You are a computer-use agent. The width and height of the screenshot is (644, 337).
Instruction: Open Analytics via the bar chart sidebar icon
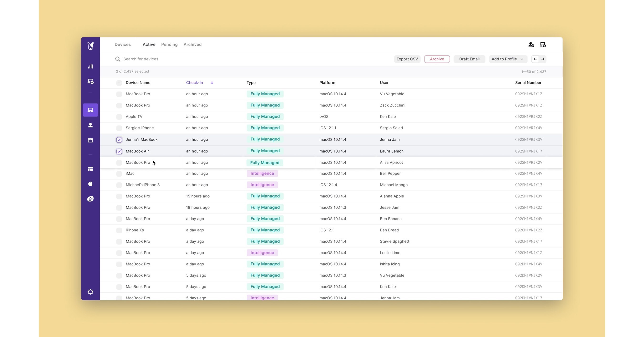[90, 66]
